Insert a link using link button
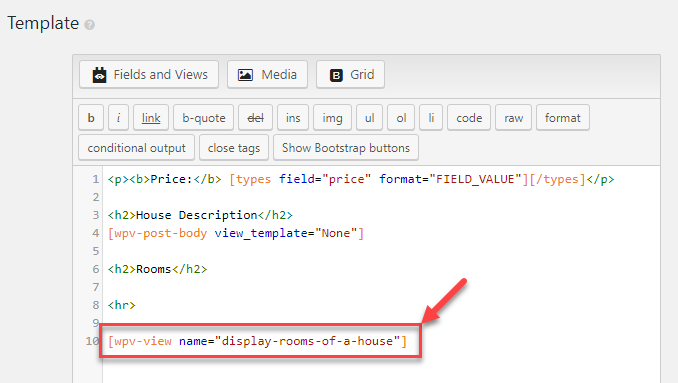Image resolution: width=678 pixels, height=383 pixels. (151, 118)
